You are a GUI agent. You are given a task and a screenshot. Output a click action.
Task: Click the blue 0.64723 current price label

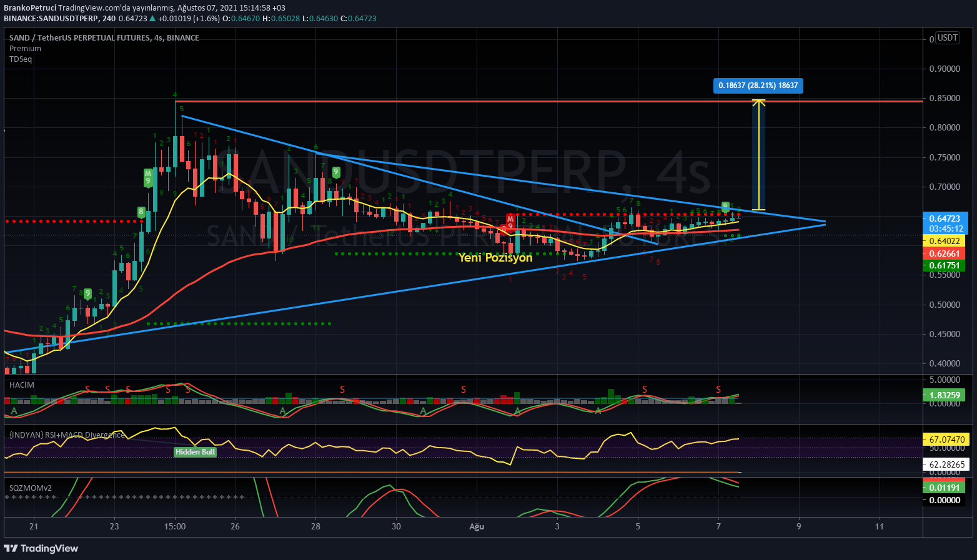[945, 219]
